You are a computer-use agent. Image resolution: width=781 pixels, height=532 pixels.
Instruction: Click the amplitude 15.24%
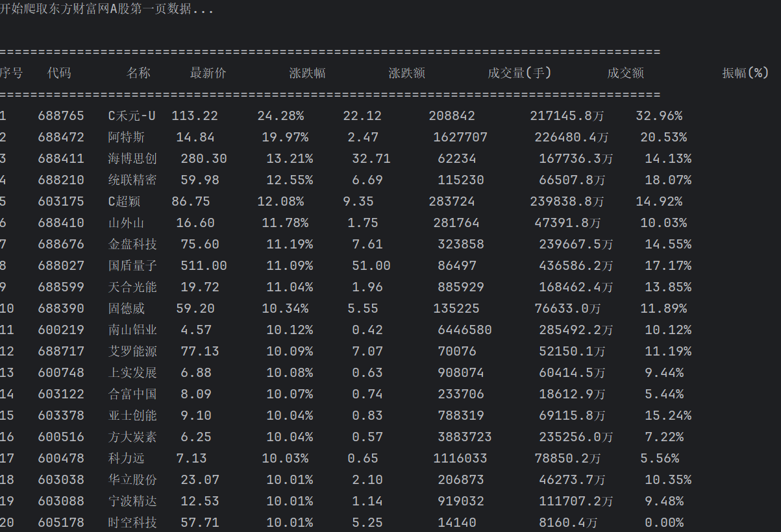coord(668,416)
